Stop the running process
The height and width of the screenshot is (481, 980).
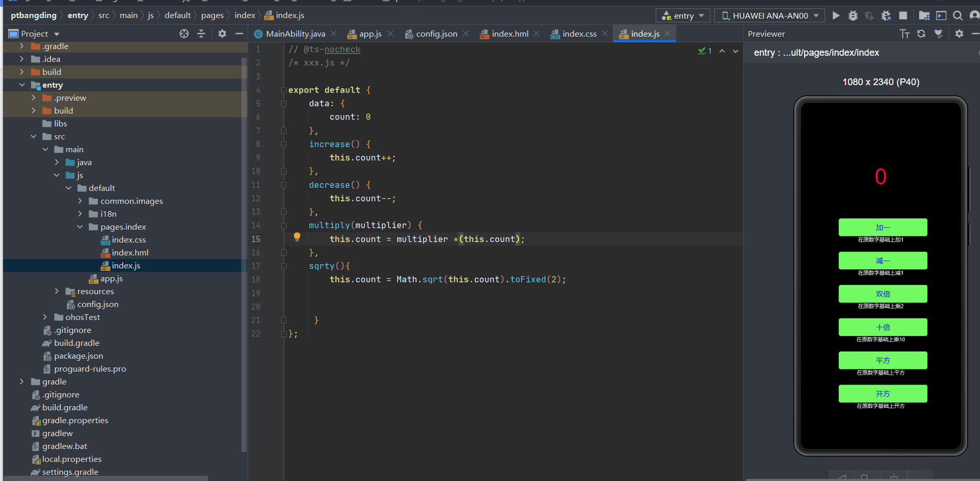903,15
